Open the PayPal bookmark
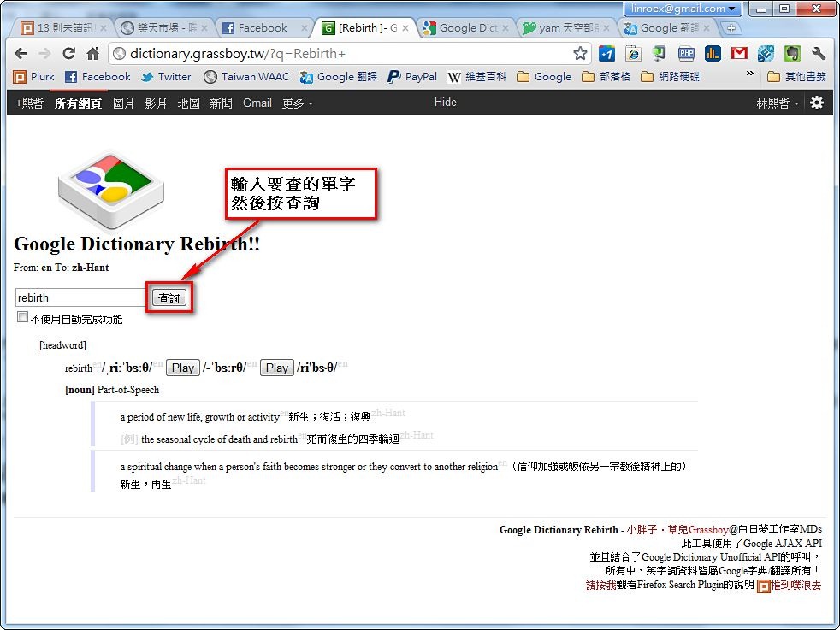Screen dimensions: 840x630 (x=412, y=77)
